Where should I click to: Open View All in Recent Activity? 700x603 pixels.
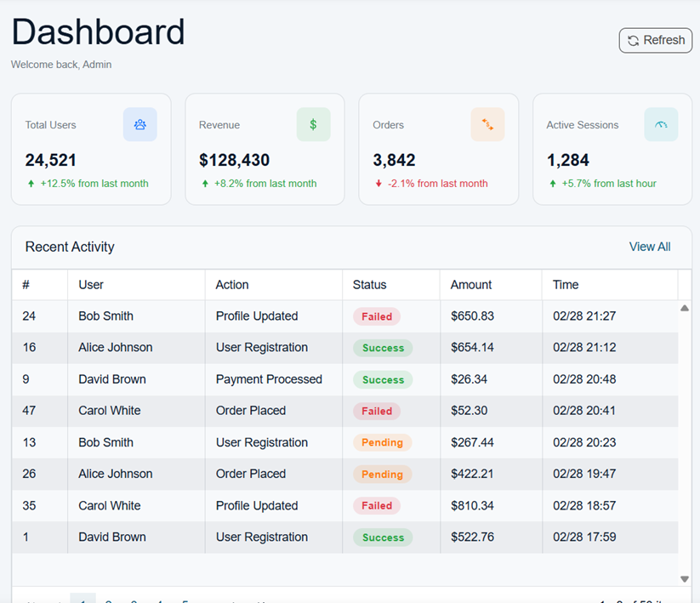tap(649, 247)
